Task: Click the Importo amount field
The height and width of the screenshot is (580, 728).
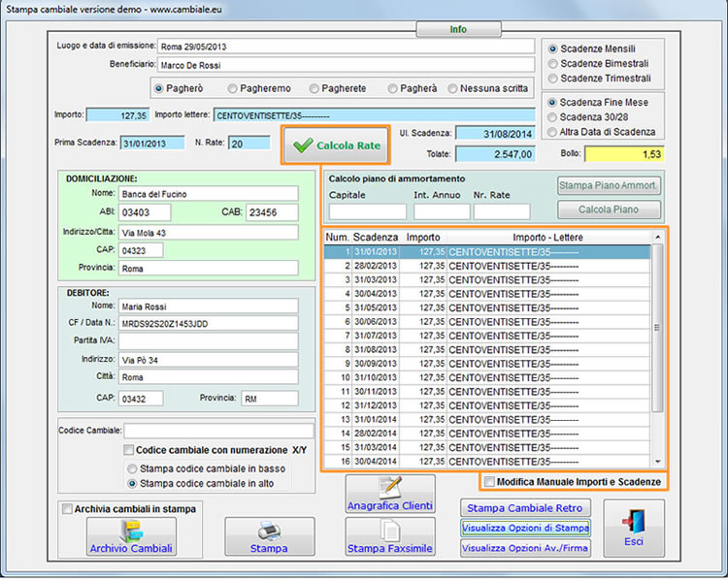Action: [117, 115]
